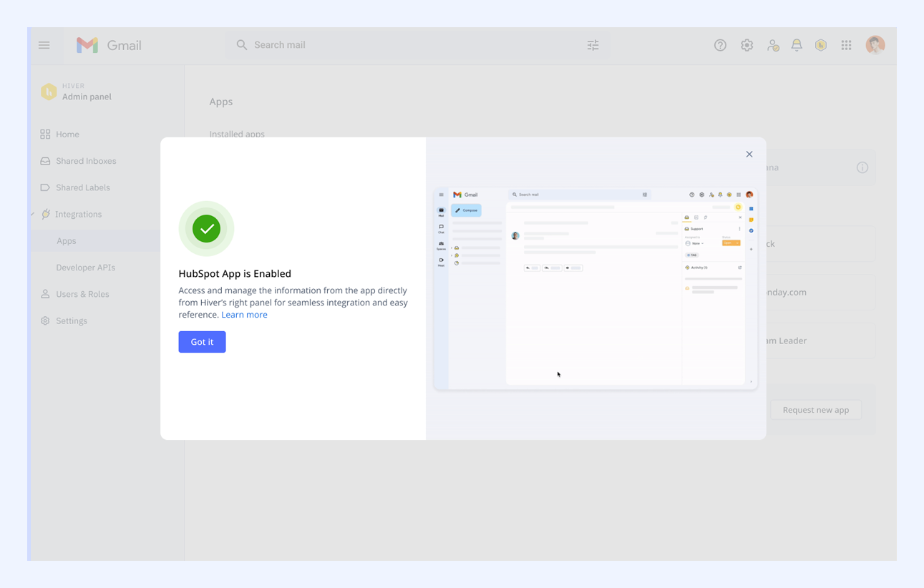Click the Hiver Admin panel logo
The width and height of the screenshot is (924, 588).
click(x=49, y=92)
